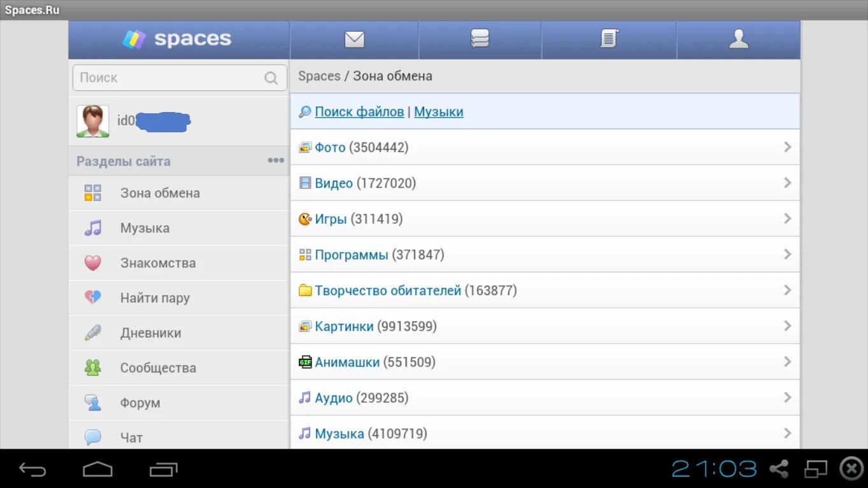Click the Форум icon in sidebar
This screenshot has height=488, width=868.
click(x=93, y=403)
